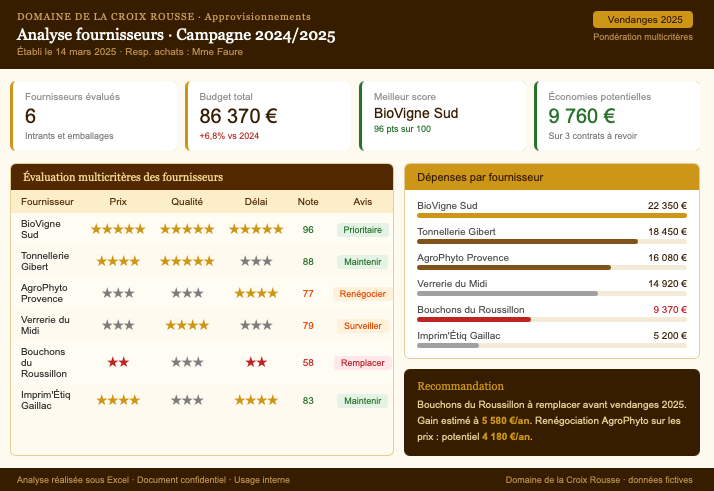Viewport: 714px width, 491px height.
Task: Click Tonnellerie Gibert quality stars
Action: (187, 261)
